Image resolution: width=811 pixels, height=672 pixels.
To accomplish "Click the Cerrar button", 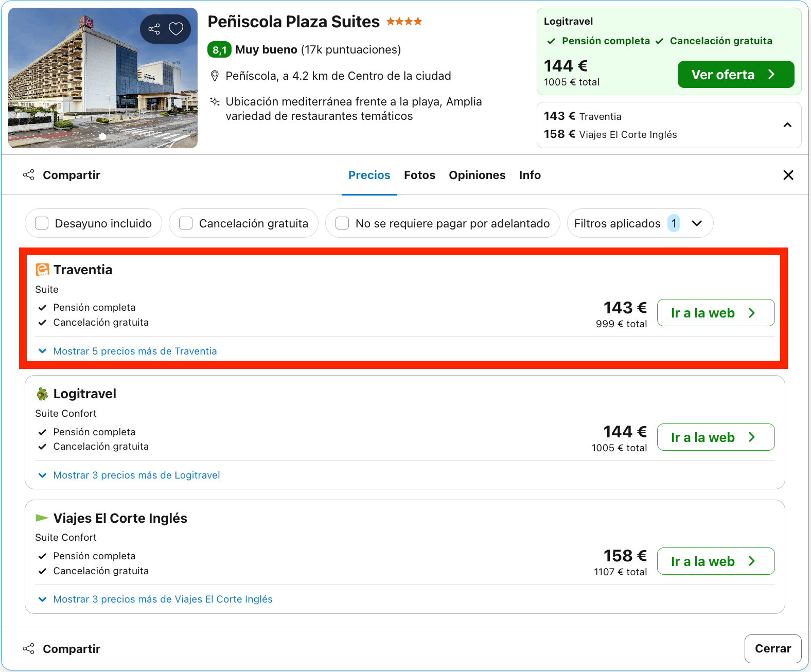I will coord(773,649).
